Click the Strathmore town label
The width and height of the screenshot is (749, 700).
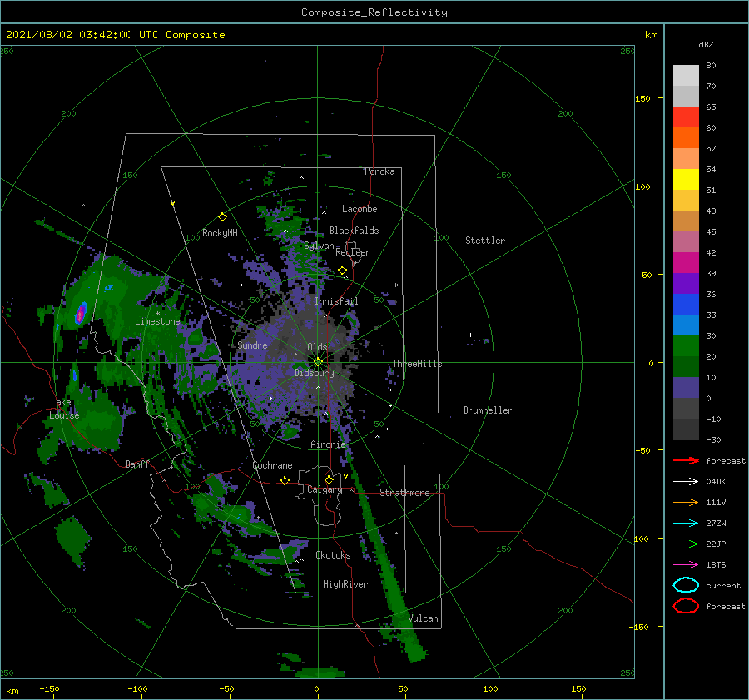pyautogui.click(x=404, y=493)
